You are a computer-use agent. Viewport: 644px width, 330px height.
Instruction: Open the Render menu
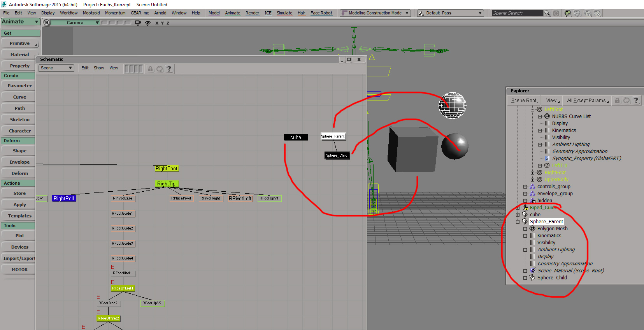point(252,13)
